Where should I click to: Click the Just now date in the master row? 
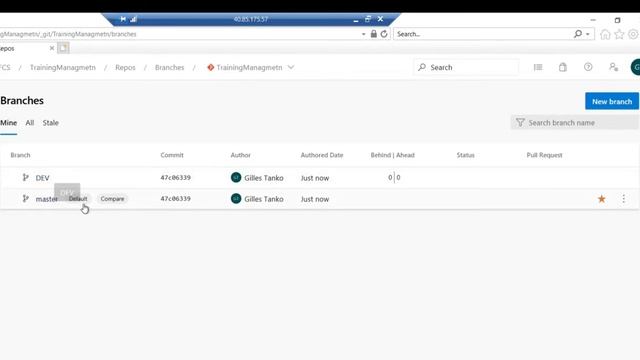[315, 199]
